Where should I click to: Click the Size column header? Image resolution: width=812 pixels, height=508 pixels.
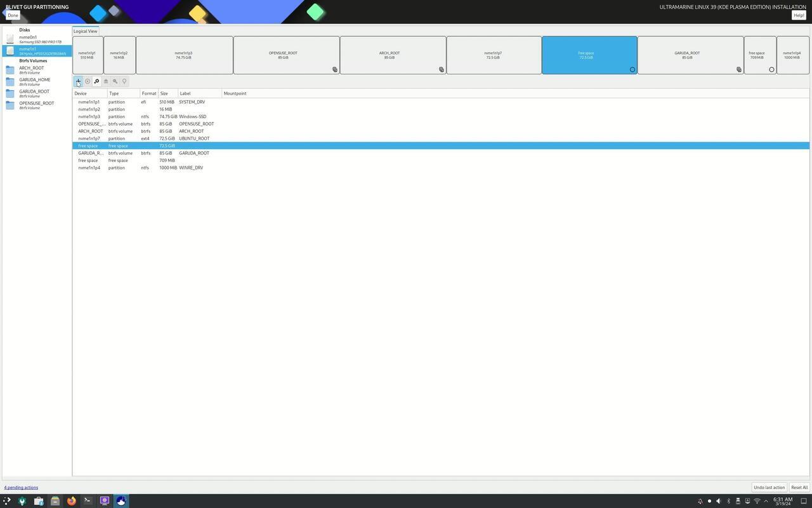click(167, 93)
